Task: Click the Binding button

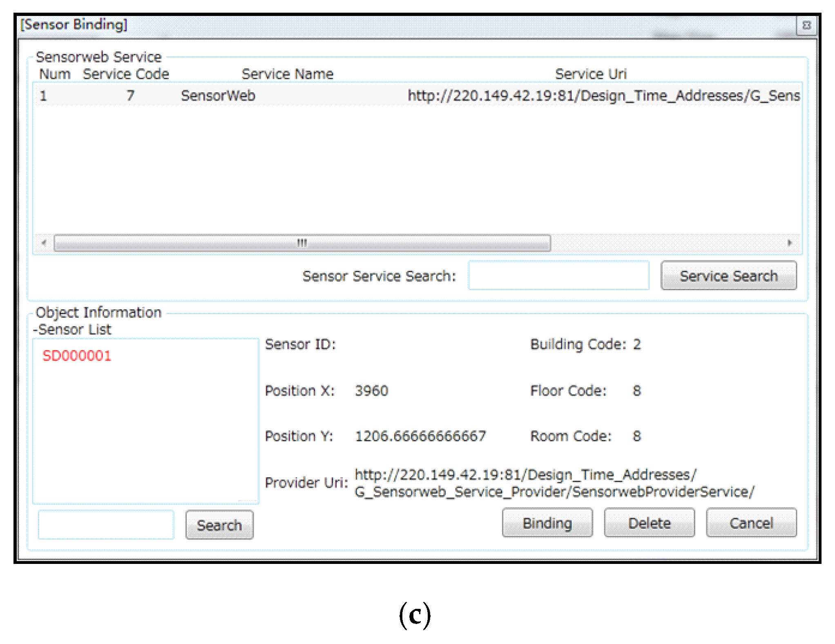Action: tap(547, 523)
